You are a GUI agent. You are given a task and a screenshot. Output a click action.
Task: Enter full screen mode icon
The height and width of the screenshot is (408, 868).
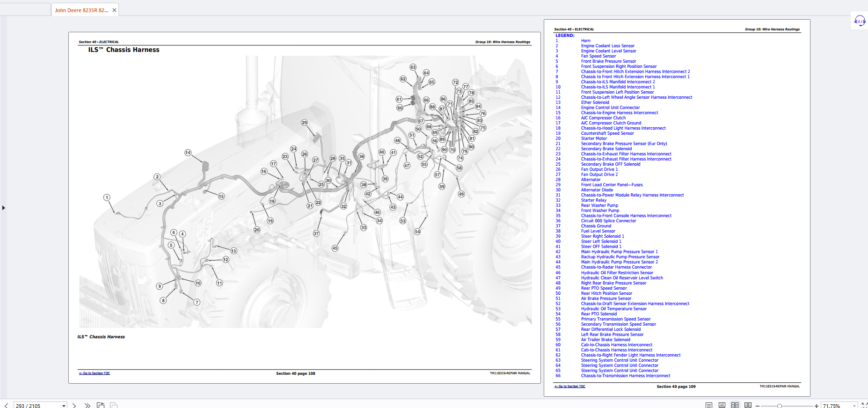click(x=864, y=405)
